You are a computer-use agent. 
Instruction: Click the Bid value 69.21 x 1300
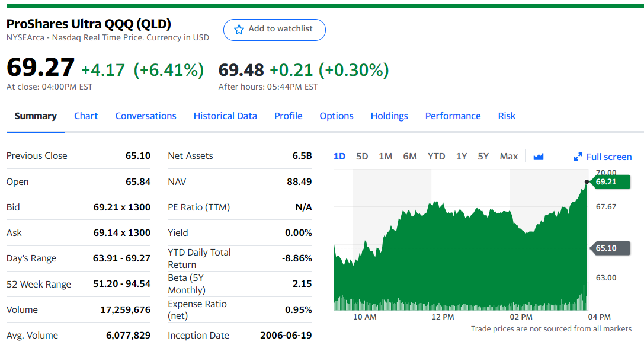pyautogui.click(x=122, y=207)
